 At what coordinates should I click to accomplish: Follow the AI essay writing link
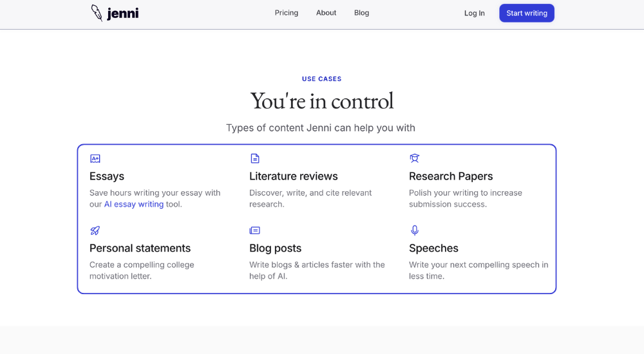point(134,204)
